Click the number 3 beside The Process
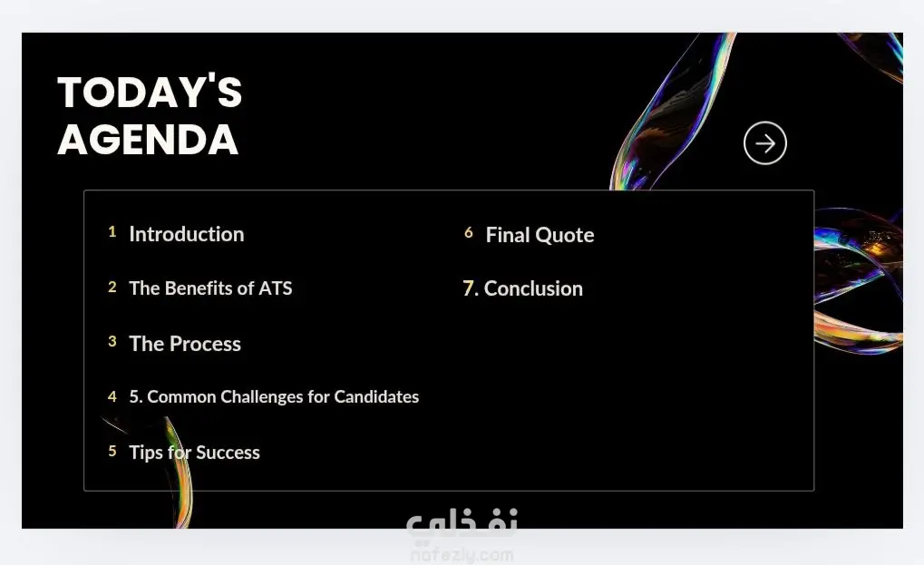 (x=112, y=342)
